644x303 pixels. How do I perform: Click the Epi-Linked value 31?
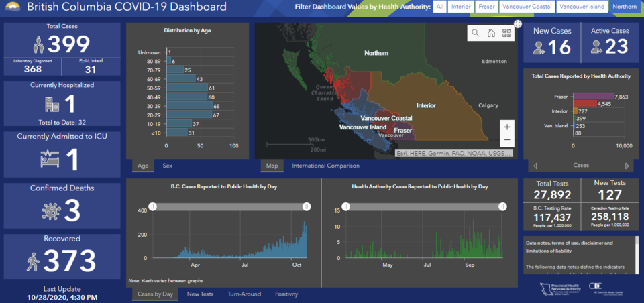click(x=91, y=70)
